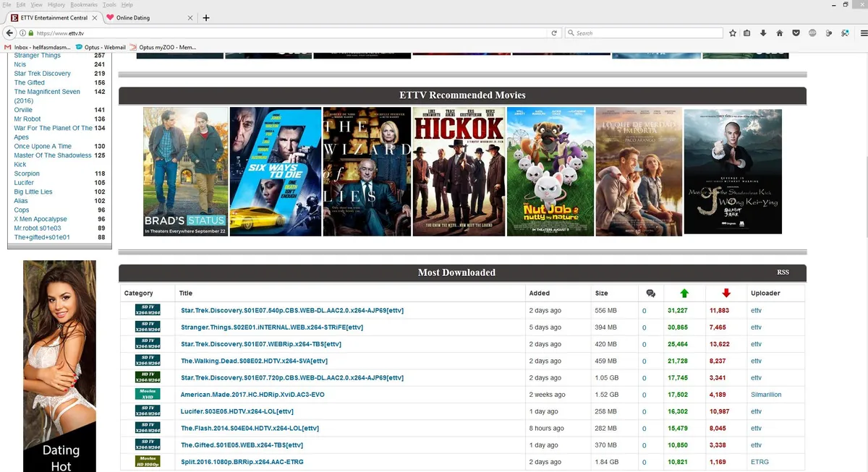
Task: Click the comments column bubble icon
Action: click(651, 293)
